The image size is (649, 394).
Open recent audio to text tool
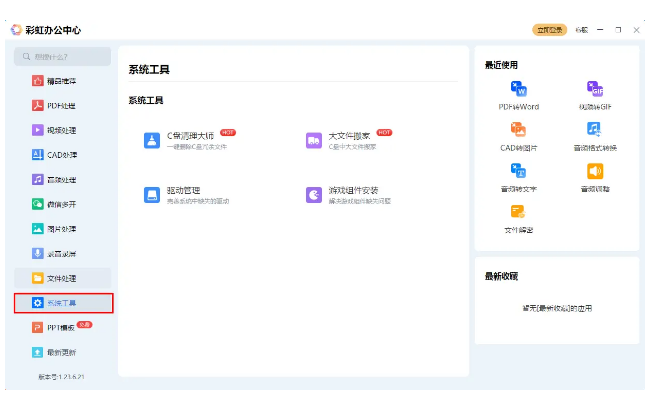(519, 178)
